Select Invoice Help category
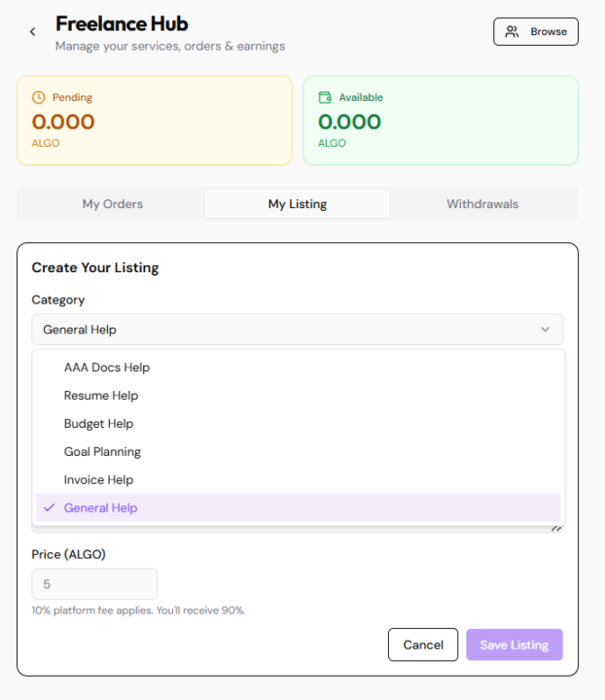Screen dimensions: 605x700 299,480
